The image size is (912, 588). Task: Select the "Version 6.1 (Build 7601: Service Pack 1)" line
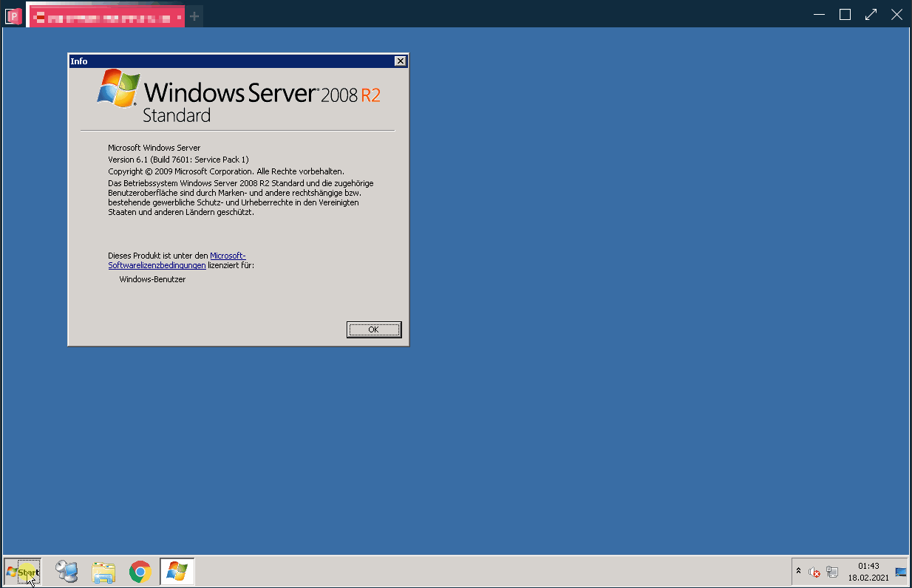[x=178, y=160]
